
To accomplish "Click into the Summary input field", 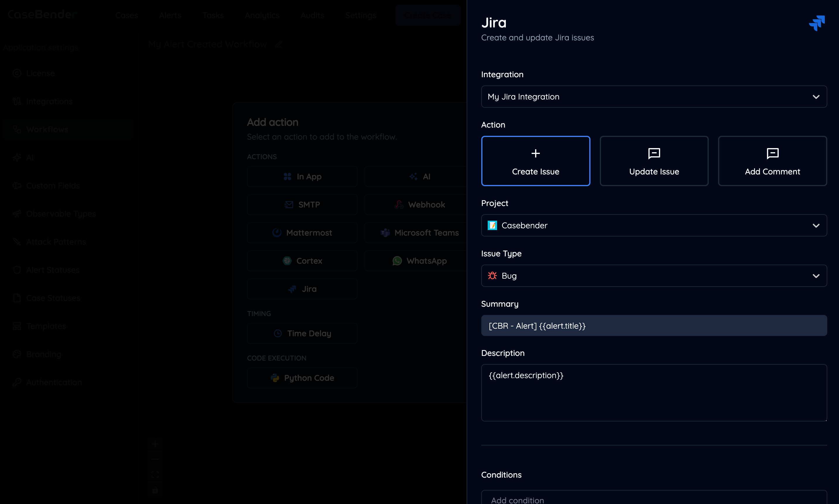I will coord(653,326).
